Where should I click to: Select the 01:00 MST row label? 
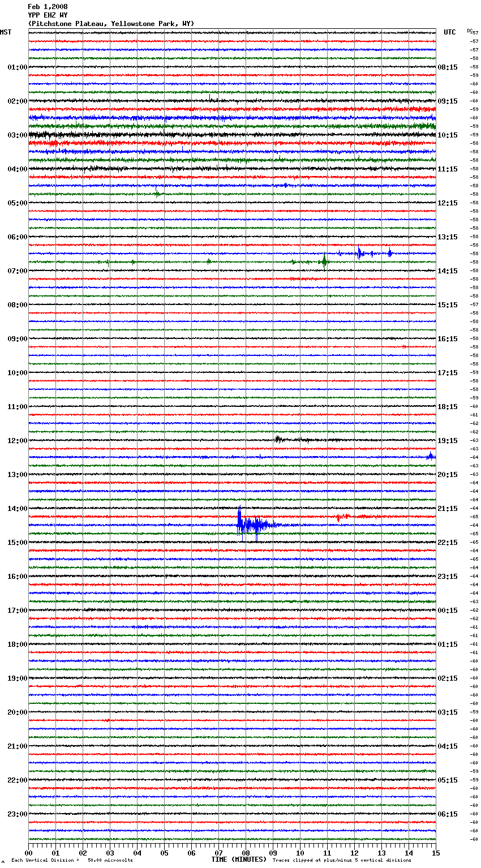(x=18, y=67)
